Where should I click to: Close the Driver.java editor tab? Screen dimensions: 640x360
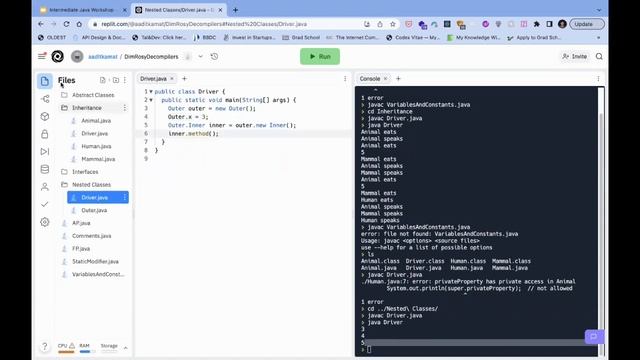pyautogui.click(x=172, y=78)
